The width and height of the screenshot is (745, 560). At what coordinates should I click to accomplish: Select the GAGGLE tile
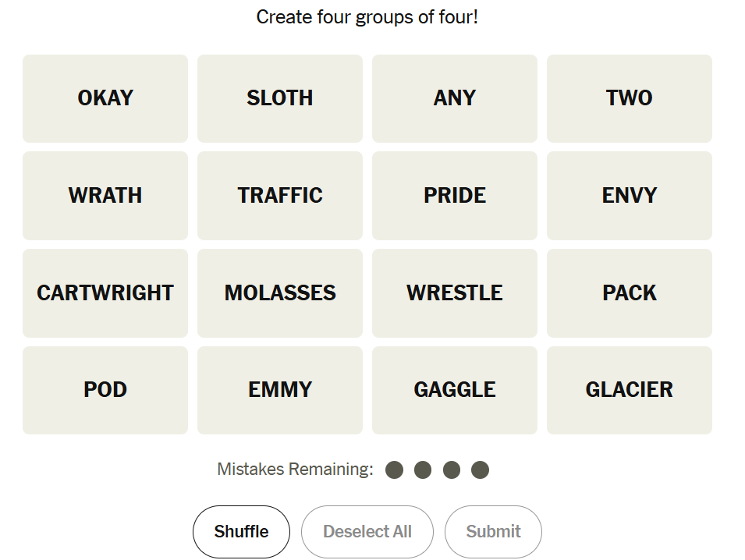pyautogui.click(x=455, y=390)
